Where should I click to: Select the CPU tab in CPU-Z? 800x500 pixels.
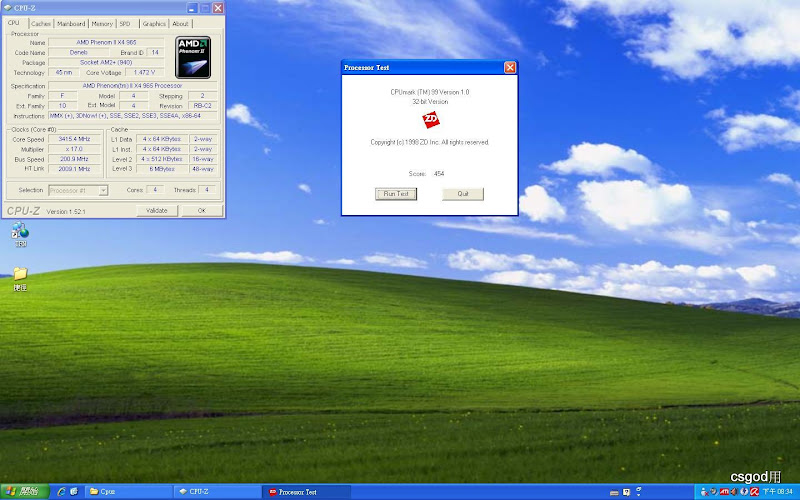click(14, 23)
